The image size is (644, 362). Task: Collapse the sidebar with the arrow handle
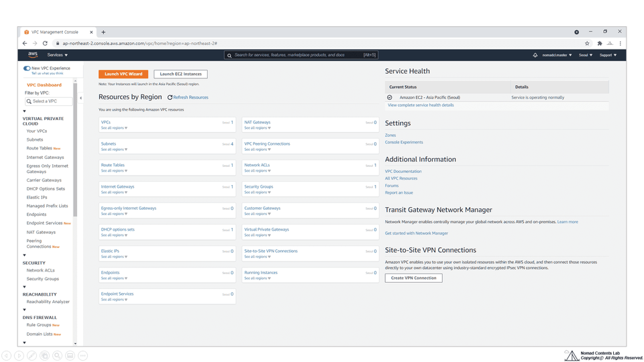point(80,98)
